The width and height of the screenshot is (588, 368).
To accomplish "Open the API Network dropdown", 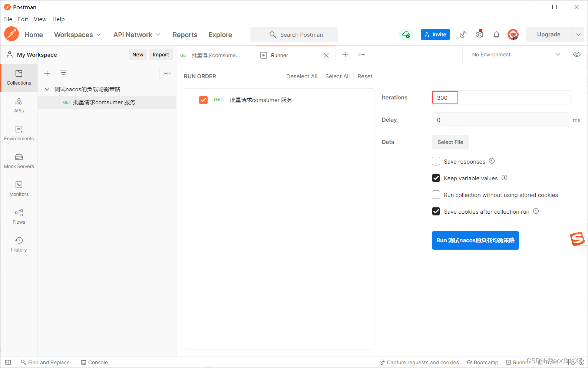I will click(137, 34).
